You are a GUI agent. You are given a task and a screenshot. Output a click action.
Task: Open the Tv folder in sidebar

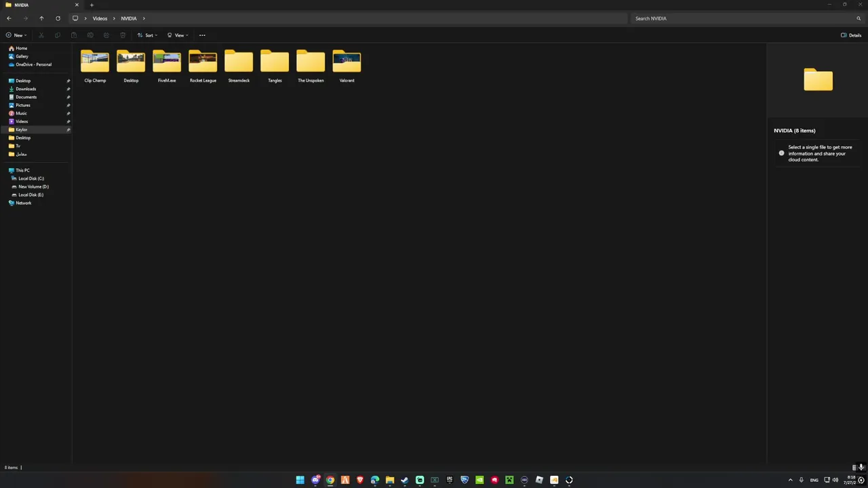point(18,146)
